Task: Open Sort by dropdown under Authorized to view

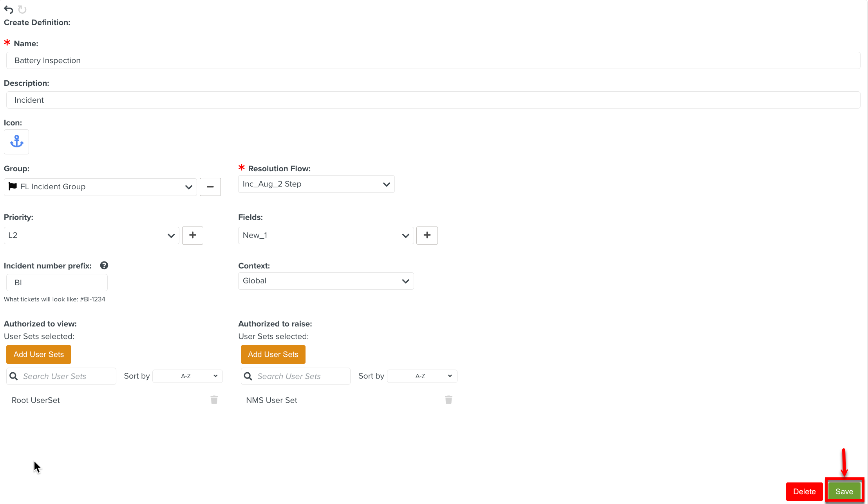Action: [x=187, y=376]
